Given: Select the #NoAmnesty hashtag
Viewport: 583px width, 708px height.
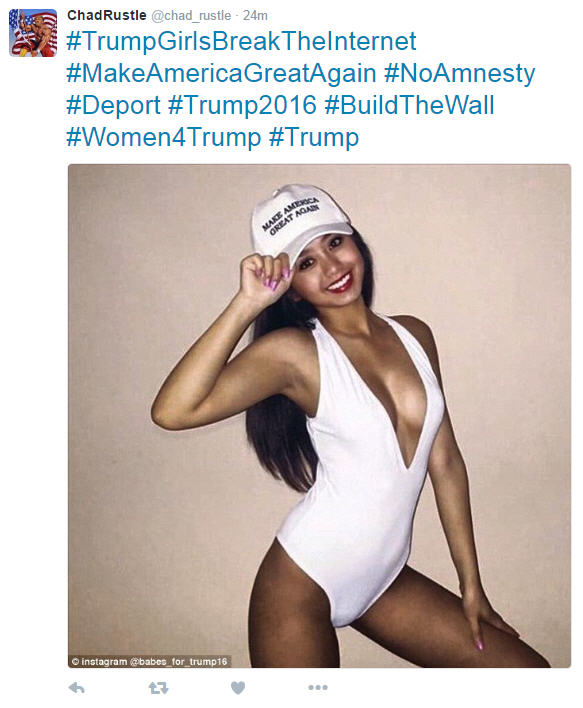Looking at the screenshot, I should (x=460, y=74).
